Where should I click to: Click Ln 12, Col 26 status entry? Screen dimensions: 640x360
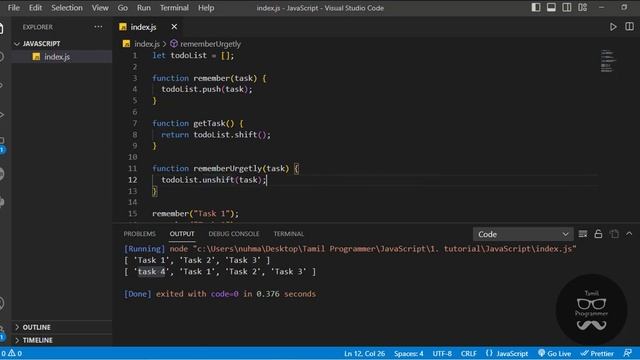[x=364, y=353]
